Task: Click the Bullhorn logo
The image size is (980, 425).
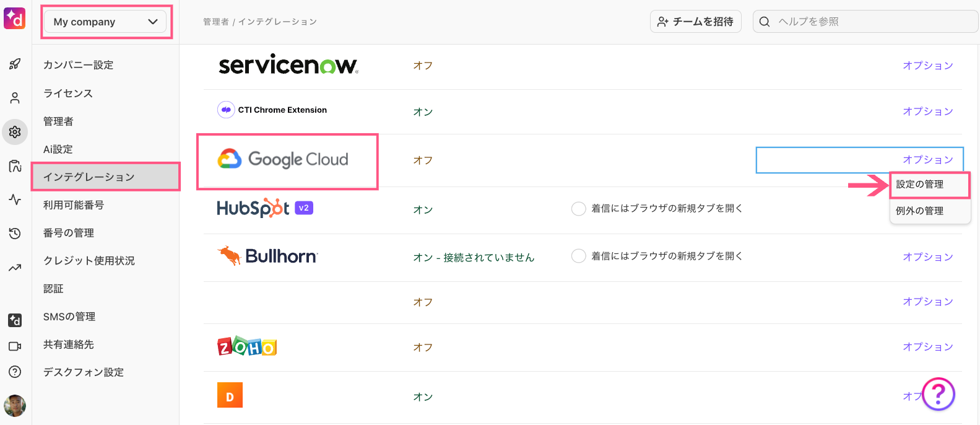Action: pos(267,256)
